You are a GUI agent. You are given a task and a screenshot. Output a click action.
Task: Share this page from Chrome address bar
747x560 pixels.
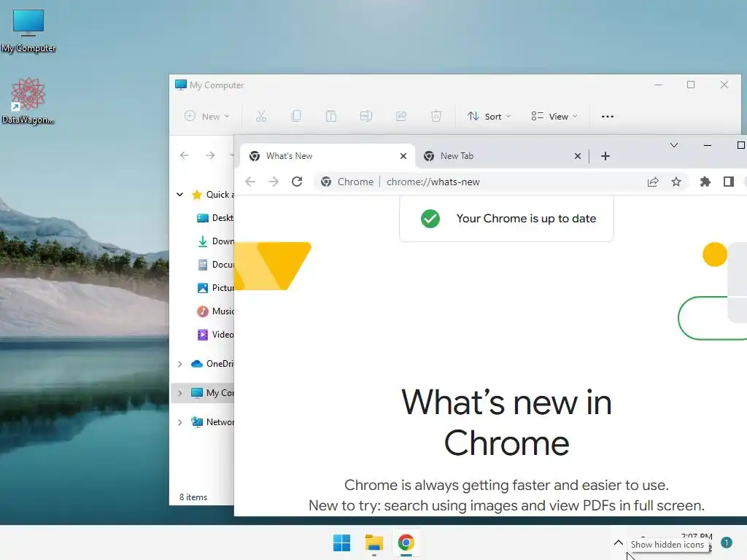point(653,182)
